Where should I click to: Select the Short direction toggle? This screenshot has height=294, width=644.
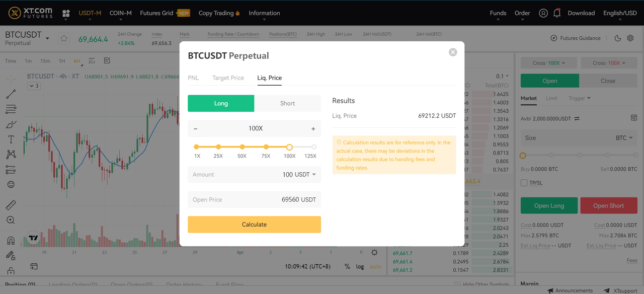coord(287,103)
